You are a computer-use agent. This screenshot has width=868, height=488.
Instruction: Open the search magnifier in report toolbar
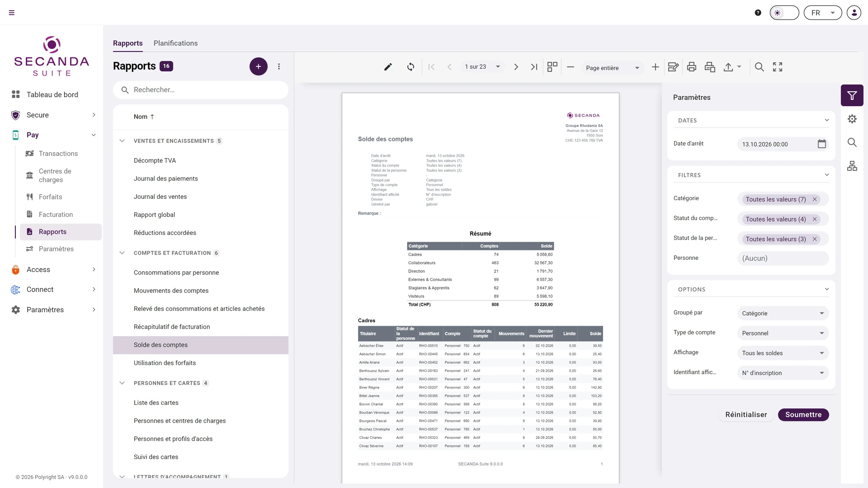point(759,67)
